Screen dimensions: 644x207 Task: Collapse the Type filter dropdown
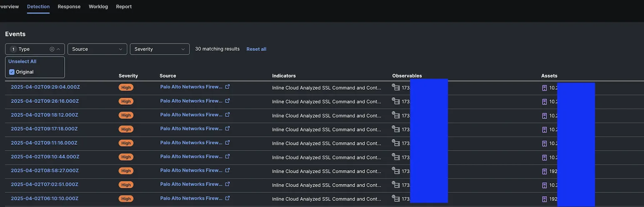[x=58, y=49]
